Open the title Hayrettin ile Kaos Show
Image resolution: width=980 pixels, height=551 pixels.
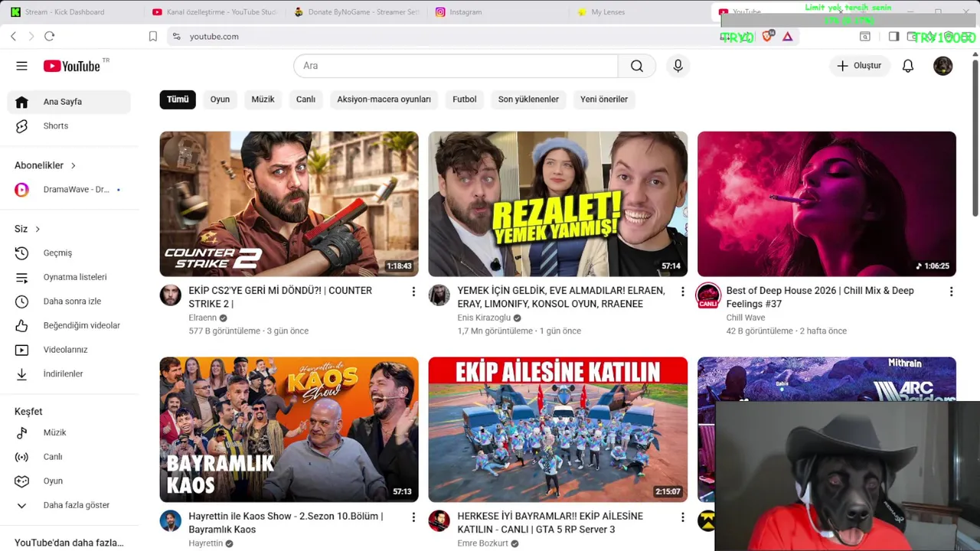[286, 523]
